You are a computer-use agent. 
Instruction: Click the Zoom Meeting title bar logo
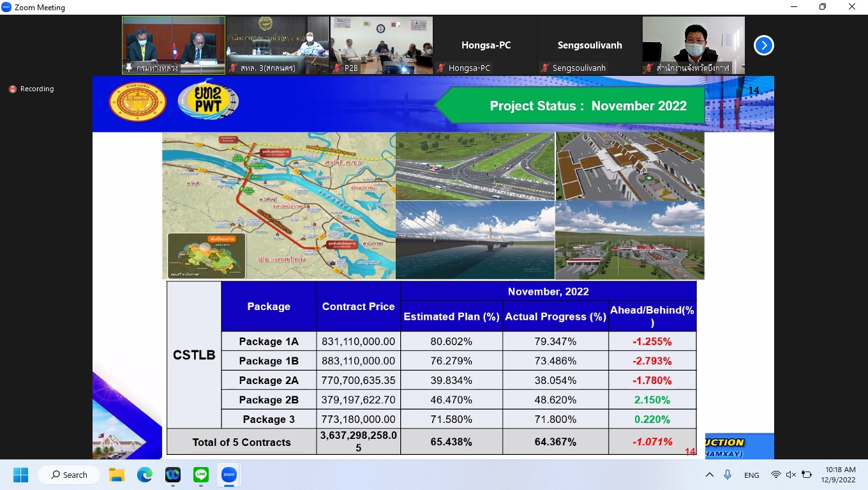7,7
